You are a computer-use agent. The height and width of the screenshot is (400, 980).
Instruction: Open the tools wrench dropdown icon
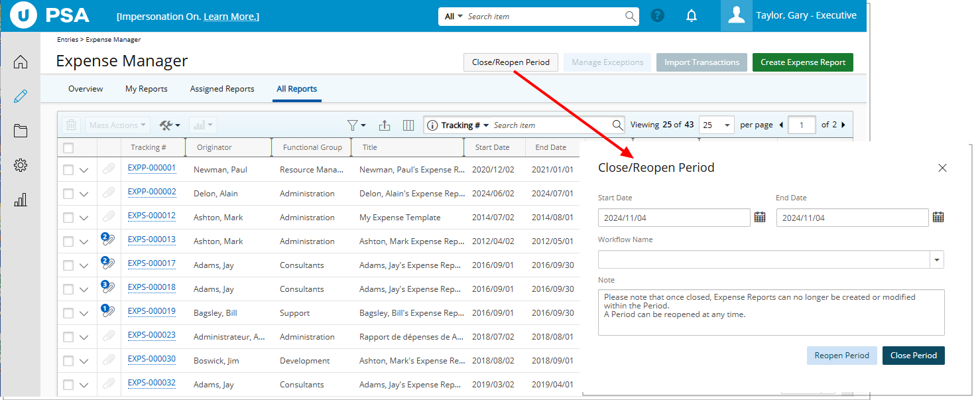click(x=170, y=125)
